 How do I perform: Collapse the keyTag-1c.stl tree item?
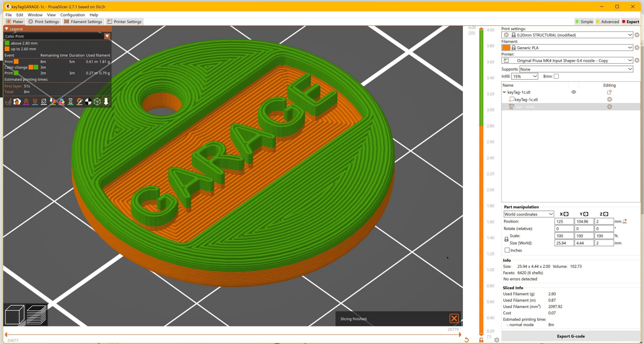click(x=504, y=92)
